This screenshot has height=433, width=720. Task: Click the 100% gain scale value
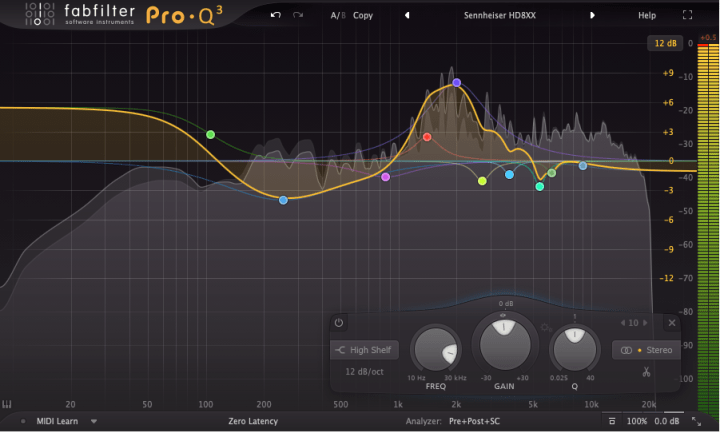(x=636, y=421)
